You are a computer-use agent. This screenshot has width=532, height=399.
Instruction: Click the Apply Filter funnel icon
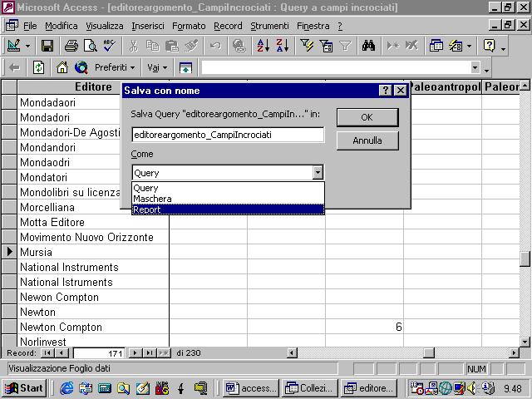[x=345, y=46]
